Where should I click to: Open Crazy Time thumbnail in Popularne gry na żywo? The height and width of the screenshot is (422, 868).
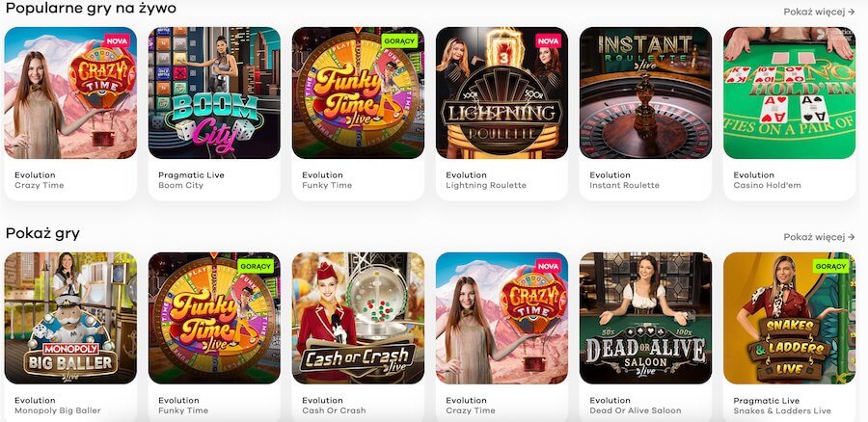[70, 92]
